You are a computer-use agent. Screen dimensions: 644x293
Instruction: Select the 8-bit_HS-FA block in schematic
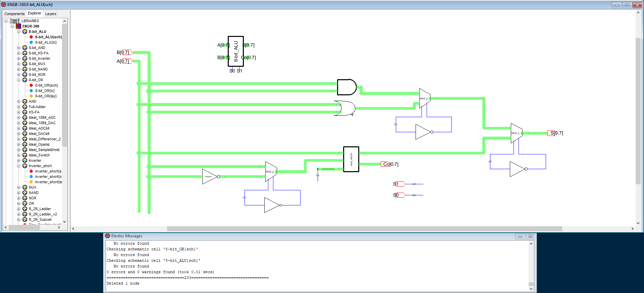click(351, 159)
